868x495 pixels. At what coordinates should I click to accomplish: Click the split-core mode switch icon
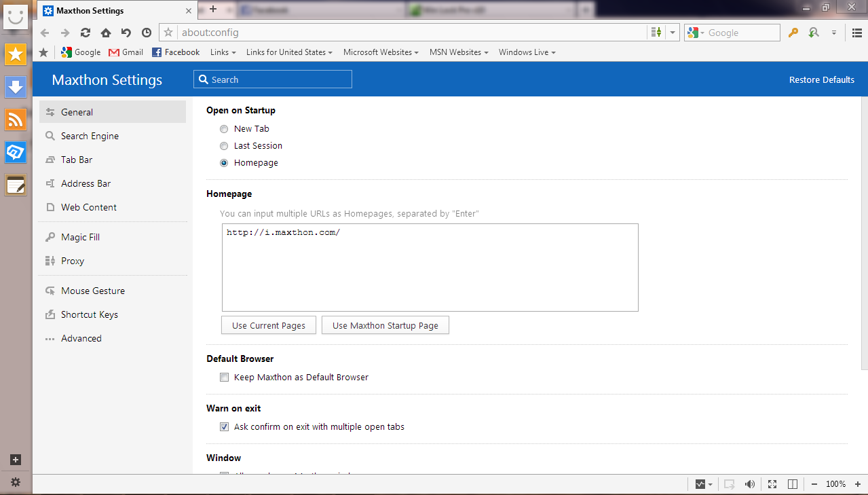click(656, 33)
